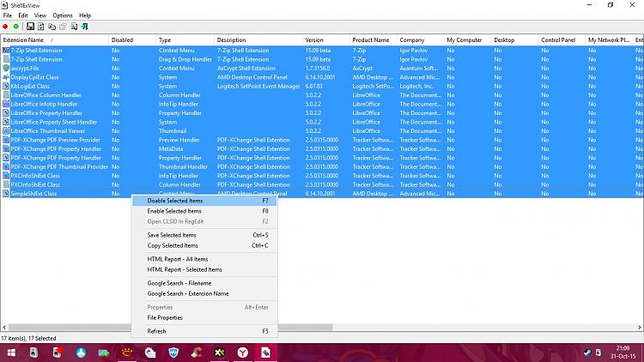The height and width of the screenshot is (362, 644).
Task: Open the speaker with red dot taskbar icon
Action: pyautogui.click(x=57, y=353)
